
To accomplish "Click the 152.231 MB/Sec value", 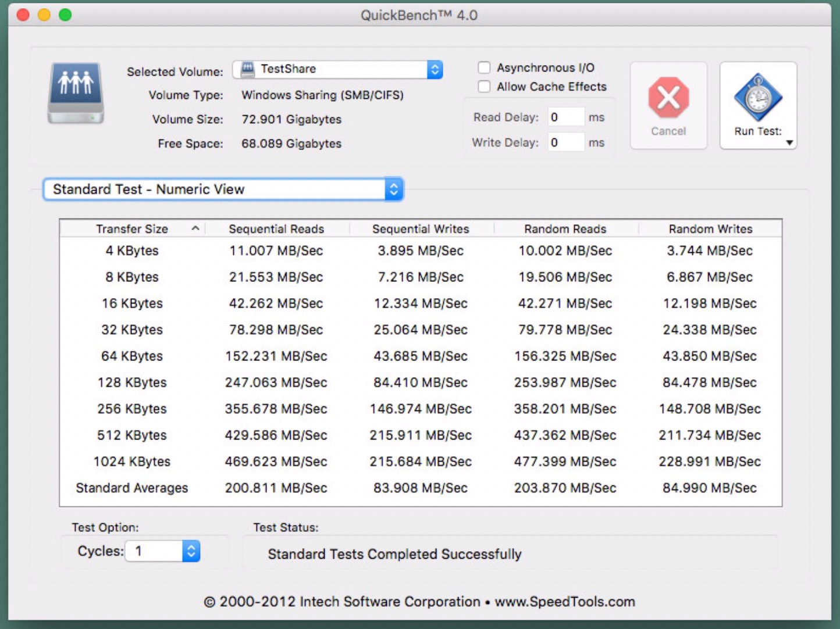I will [x=276, y=356].
